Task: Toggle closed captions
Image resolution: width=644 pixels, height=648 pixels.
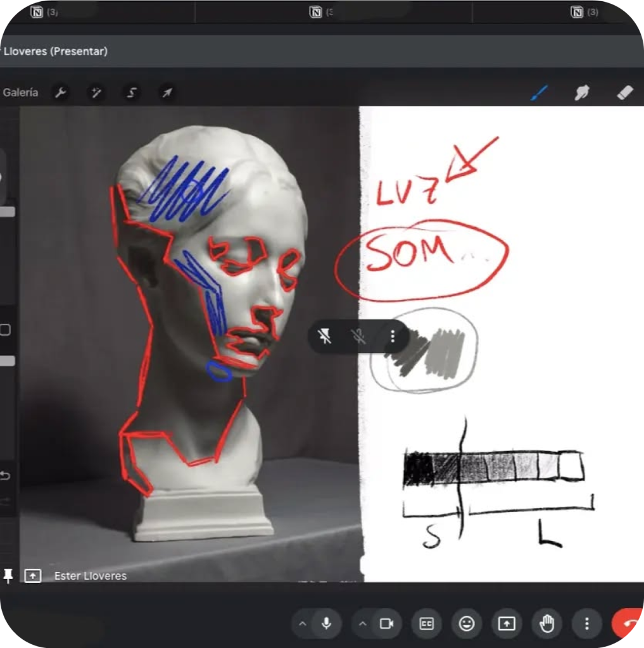Action: [x=427, y=624]
